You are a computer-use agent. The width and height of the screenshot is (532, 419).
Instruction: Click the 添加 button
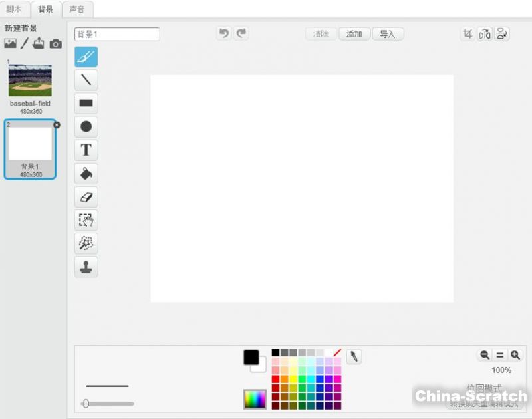(354, 34)
